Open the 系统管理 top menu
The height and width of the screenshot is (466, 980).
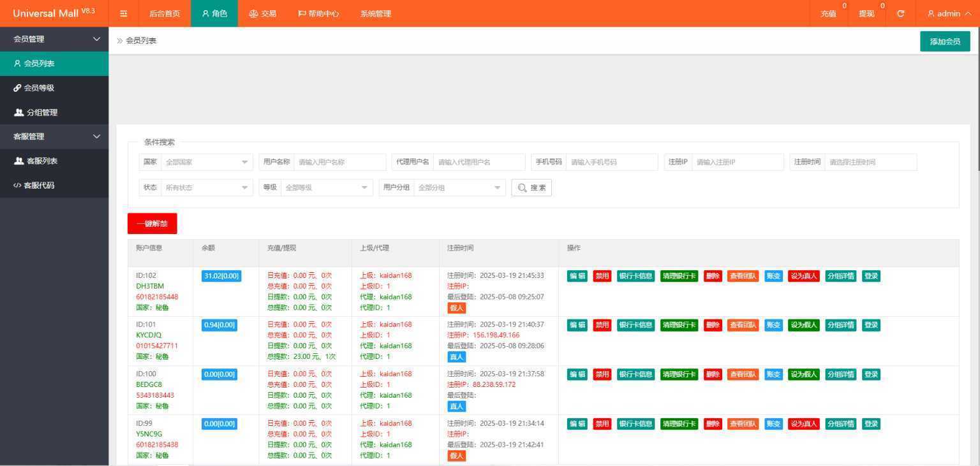pyautogui.click(x=375, y=13)
